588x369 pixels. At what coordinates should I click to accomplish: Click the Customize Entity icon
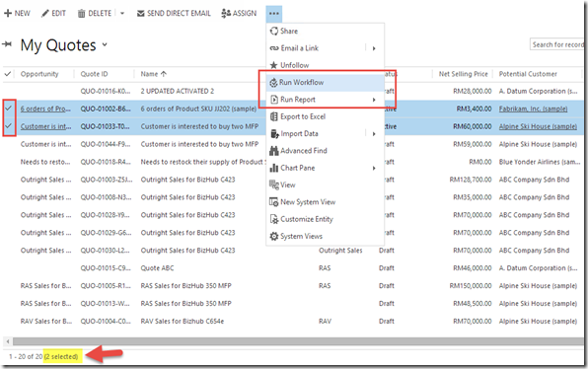point(274,219)
